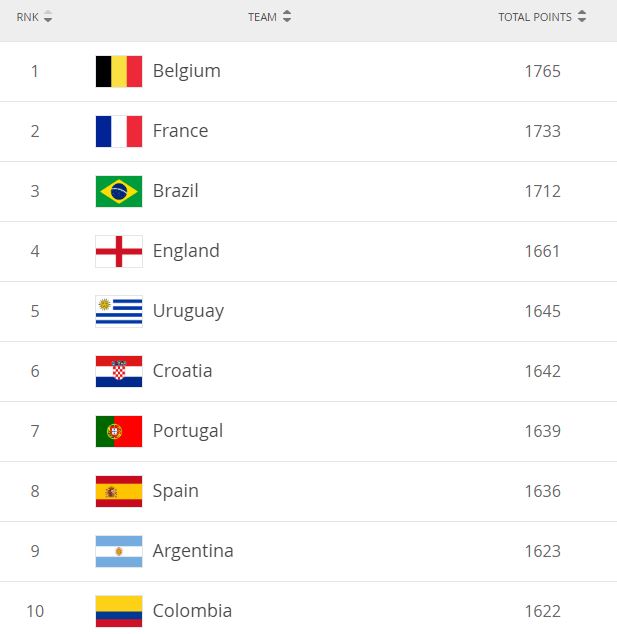
Task: Click the England flag icon
Action: 118,251
